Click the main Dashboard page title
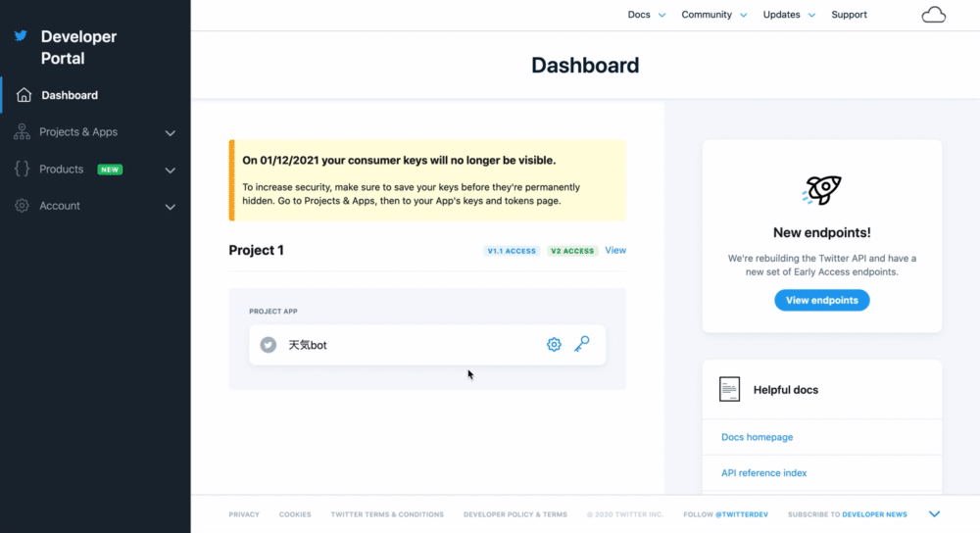 [585, 65]
